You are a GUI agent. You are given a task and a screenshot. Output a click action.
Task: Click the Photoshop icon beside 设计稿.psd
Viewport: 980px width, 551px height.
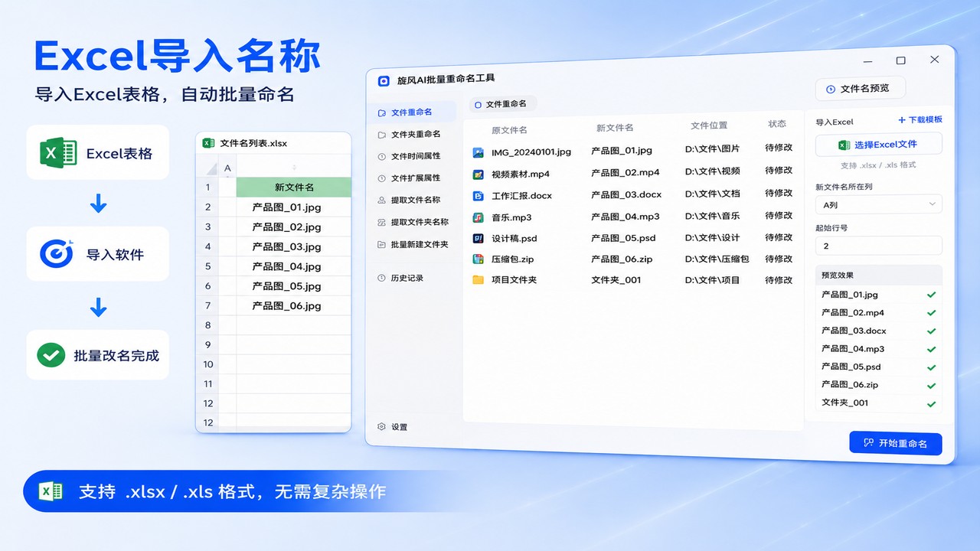478,238
